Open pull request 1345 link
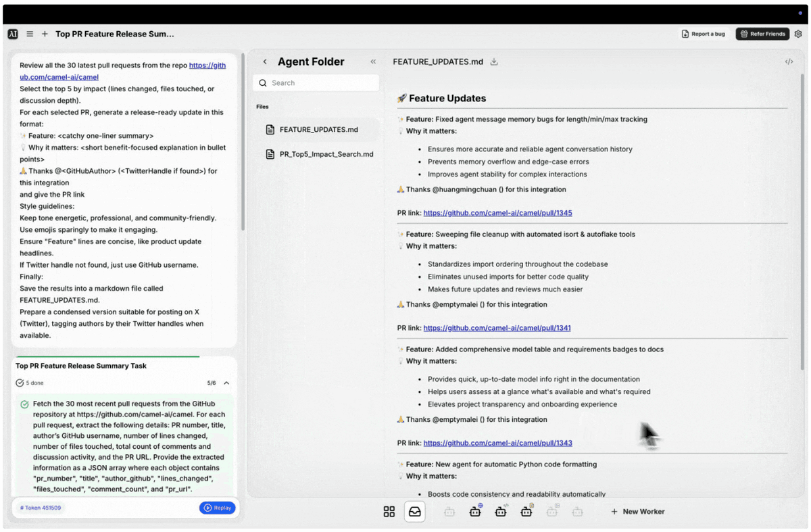This screenshot has height=532, width=811. 497,213
